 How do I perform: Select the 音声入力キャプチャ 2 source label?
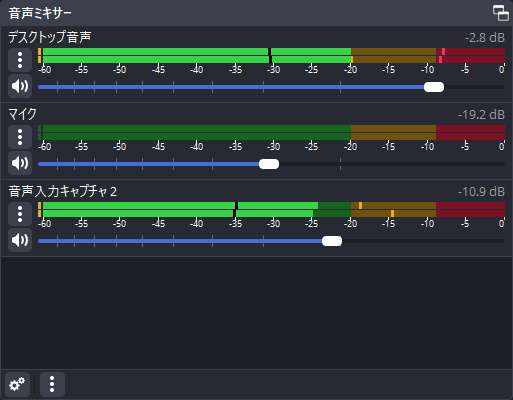point(63,191)
